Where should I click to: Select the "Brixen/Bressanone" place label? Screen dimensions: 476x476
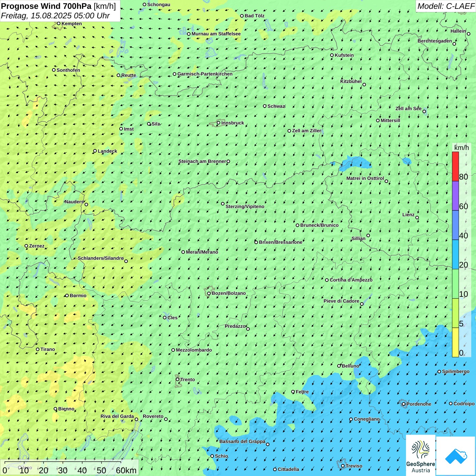click(280, 242)
